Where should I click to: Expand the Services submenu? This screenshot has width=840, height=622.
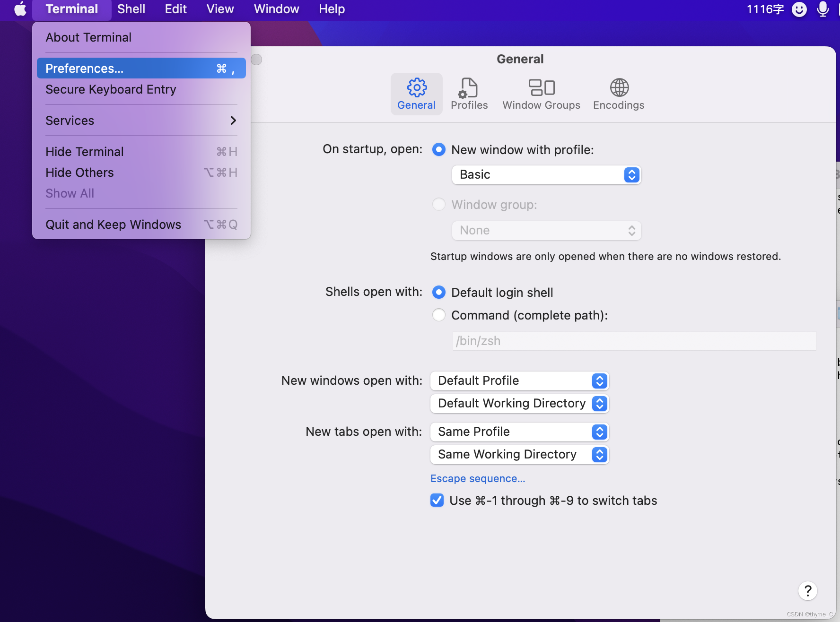(141, 121)
